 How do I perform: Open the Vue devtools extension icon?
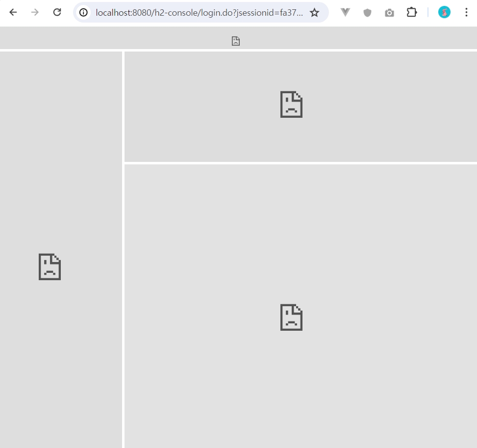point(345,12)
